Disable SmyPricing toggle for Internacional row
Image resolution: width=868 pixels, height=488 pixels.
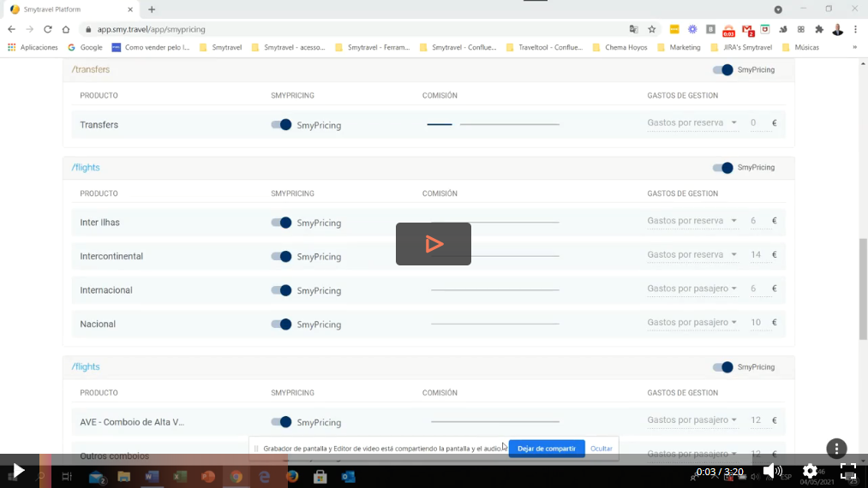282,290
